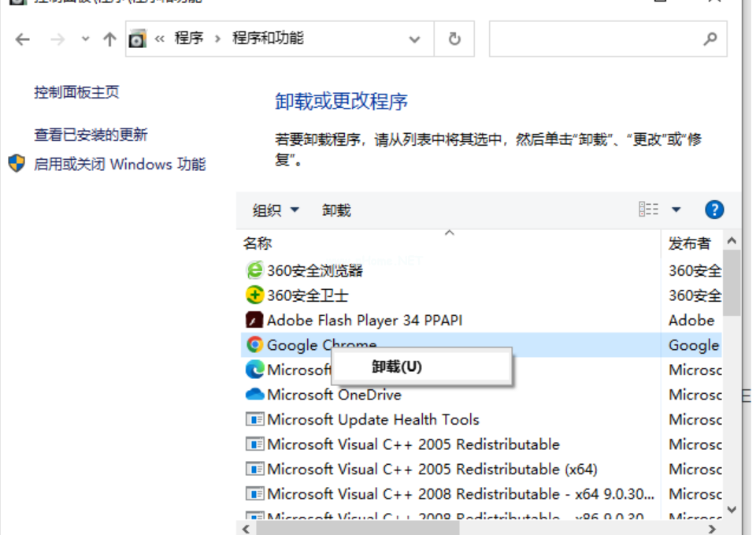Click the Adobe Flash Player icon
This screenshot has height=535, width=756.
tap(254, 320)
